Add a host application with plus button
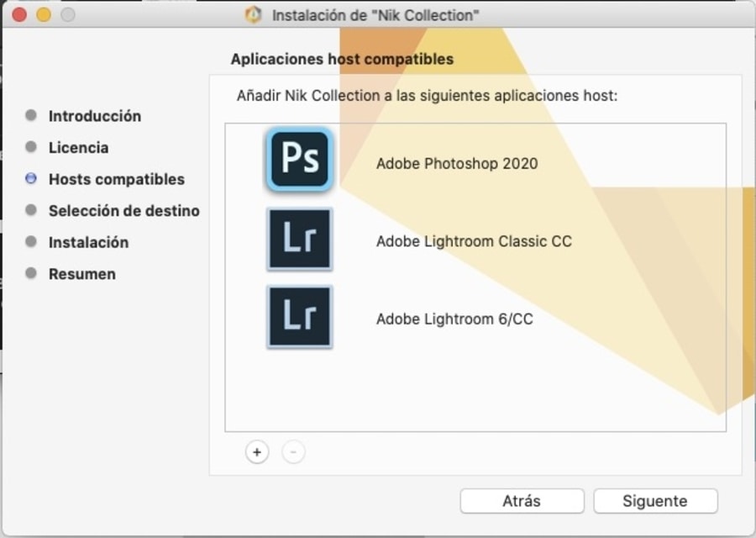The image size is (756, 538). pos(257,452)
